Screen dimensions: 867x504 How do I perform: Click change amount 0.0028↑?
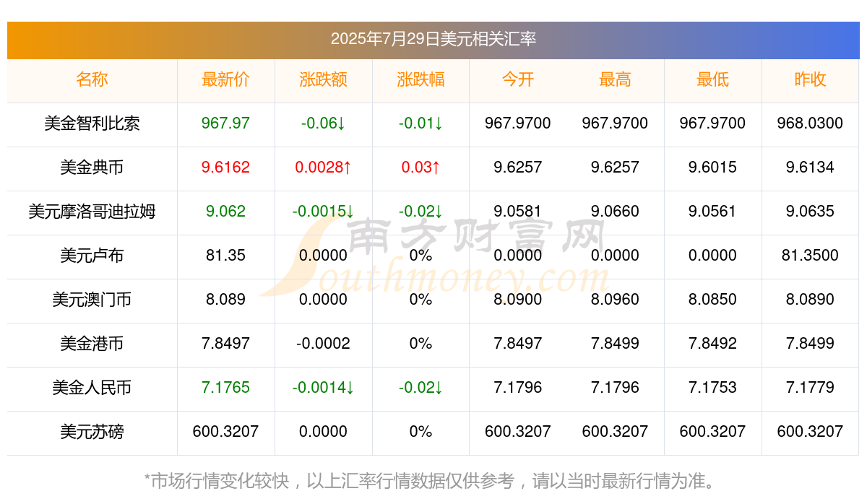pos(323,168)
